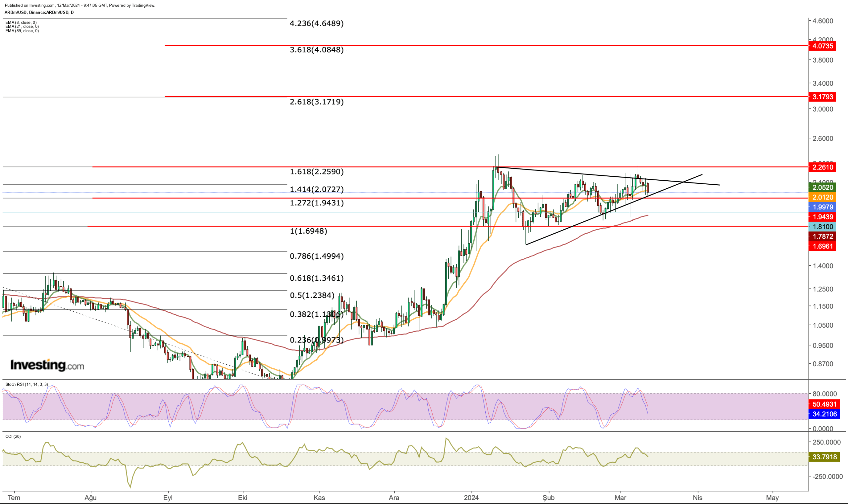Click the 4.6000 price axis value
The width and height of the screenshot is (848, 504).
click(x=823, y=21)
